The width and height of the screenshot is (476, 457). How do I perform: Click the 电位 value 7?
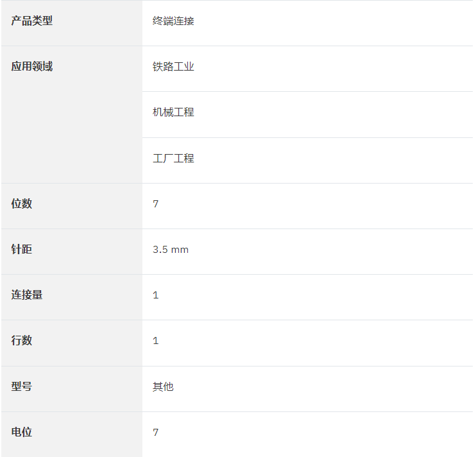[156, 432]
